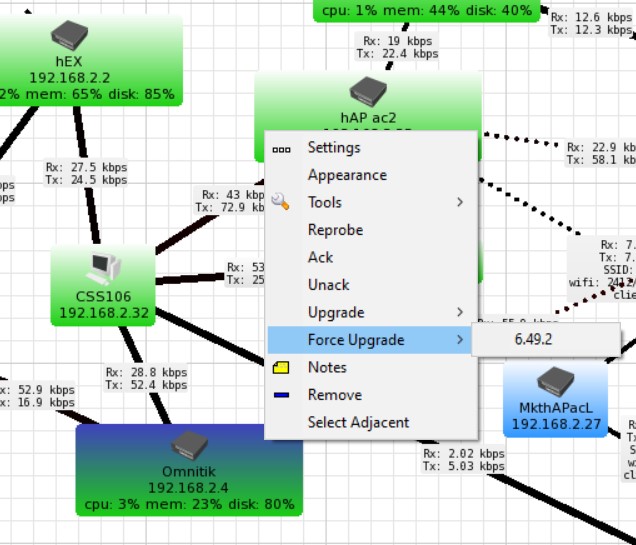Select Force Upgrade menu entry
The image size is (636, 545).
pyautogui.click(x=371, y=340)
